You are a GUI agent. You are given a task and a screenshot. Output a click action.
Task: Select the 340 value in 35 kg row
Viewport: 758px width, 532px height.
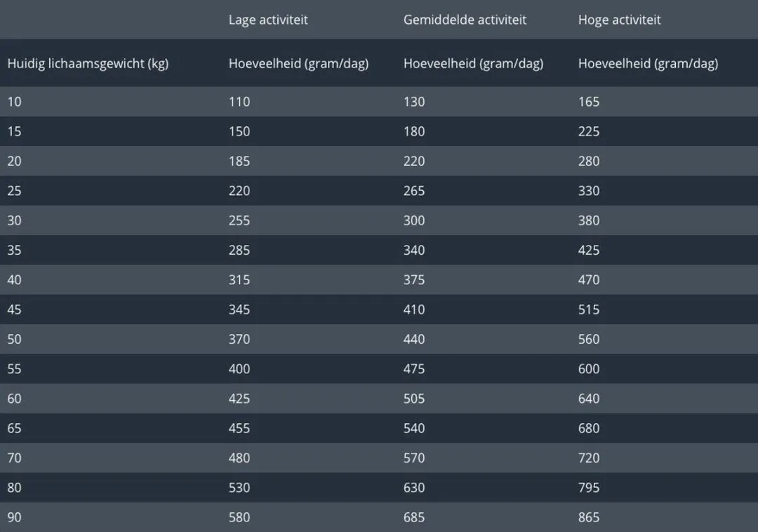(x=414, y=251)
